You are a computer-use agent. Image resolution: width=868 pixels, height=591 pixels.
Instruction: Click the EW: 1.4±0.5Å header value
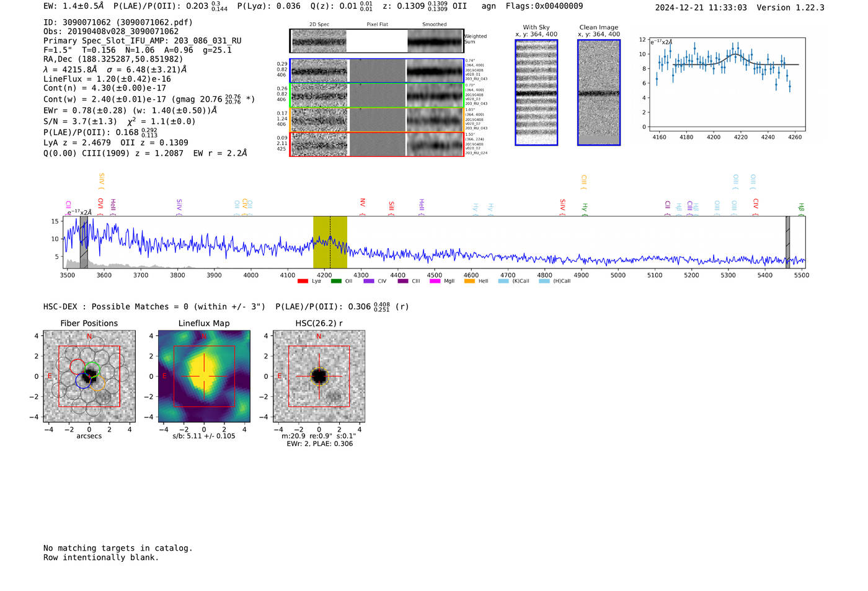click(x=74, y=6)
